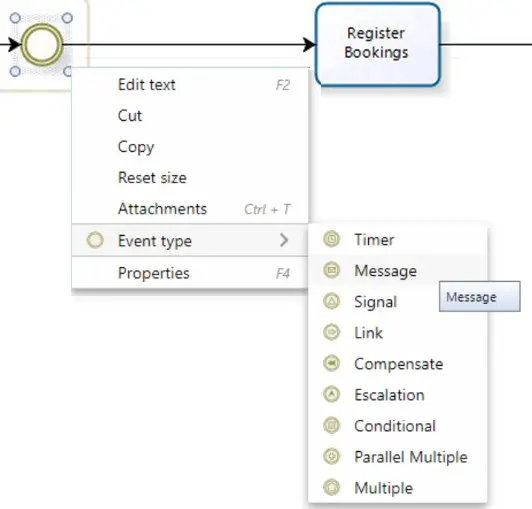Pick the Conditional event icon
Viewport: 532px width, 509px height.
[331, 426]
